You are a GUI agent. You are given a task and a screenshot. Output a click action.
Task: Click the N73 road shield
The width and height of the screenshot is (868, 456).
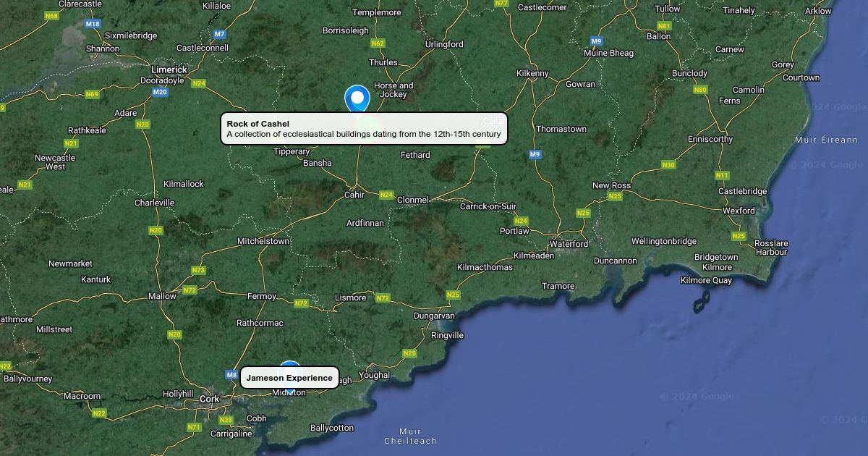point(198,270)
